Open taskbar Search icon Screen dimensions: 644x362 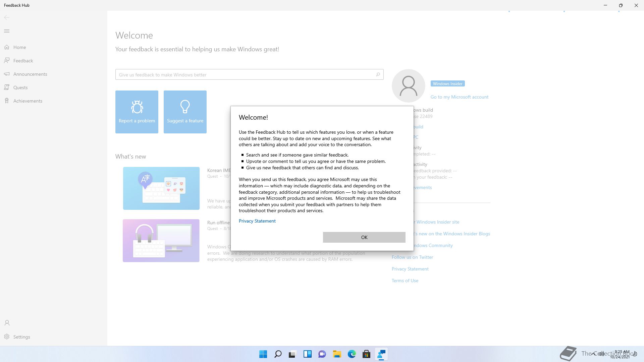(x=278, y=354)
